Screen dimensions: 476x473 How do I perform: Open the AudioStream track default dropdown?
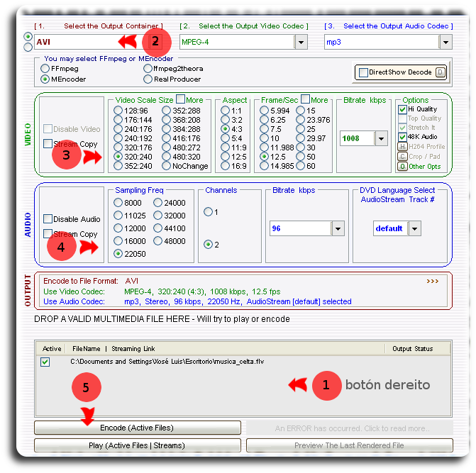tap(414, 228)
